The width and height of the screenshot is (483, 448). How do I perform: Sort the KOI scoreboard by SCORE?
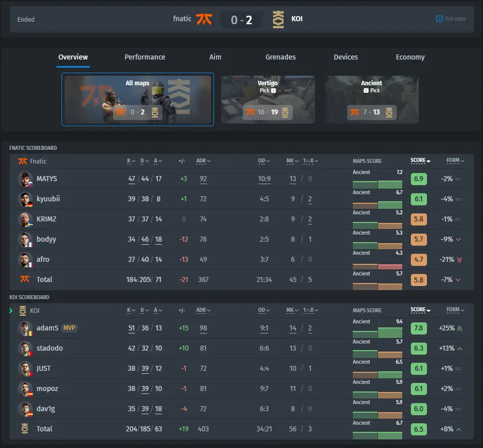420,310
